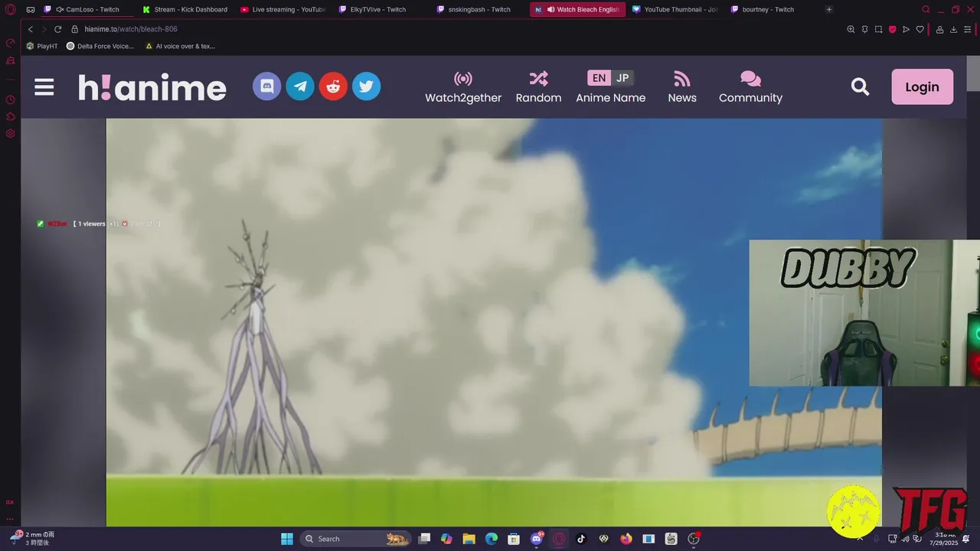Image resolution: width=980 pixels, height=551 pixels.
Task: Open Microsoft Store from the taskbar
Action: click(514, 539)
